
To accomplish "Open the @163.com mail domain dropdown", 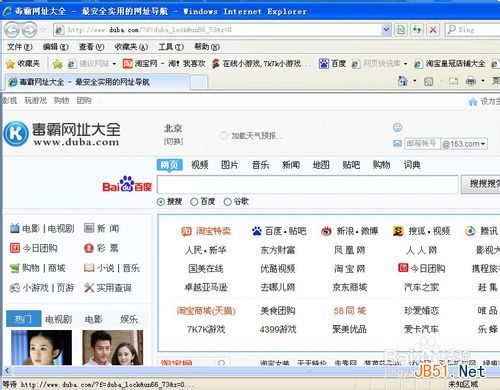I will tap(483, 144).
